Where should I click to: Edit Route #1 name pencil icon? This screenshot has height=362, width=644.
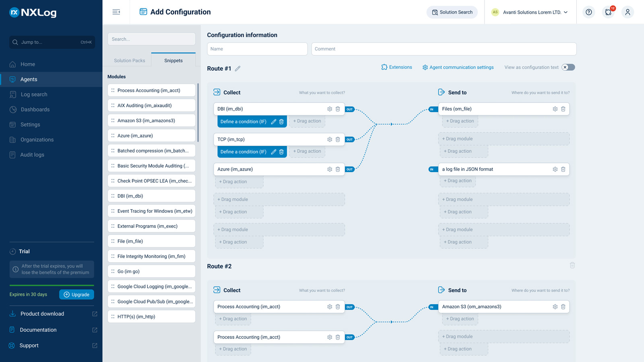click(x=238, y=69)
